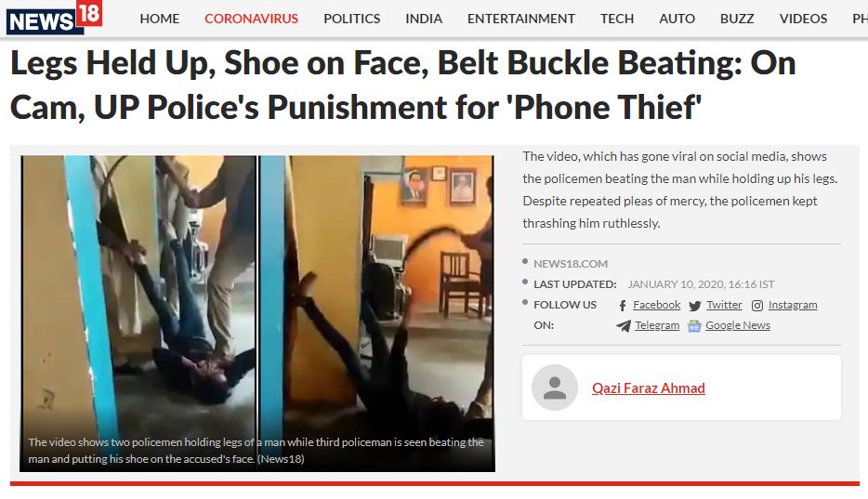Screen dimensions: 868x499
Task: Open the Entertainment section
Action: point(521,19)
